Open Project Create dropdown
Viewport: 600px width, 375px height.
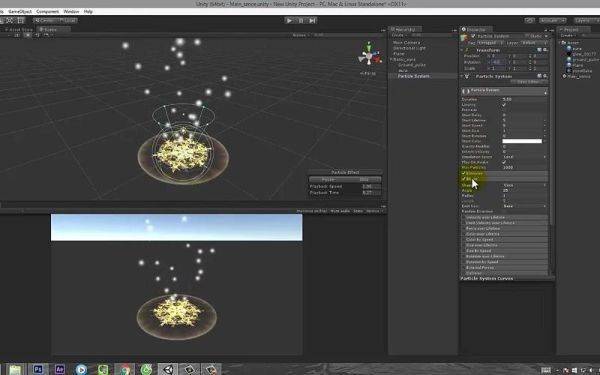pyautogui.click(x=567, y=35)
